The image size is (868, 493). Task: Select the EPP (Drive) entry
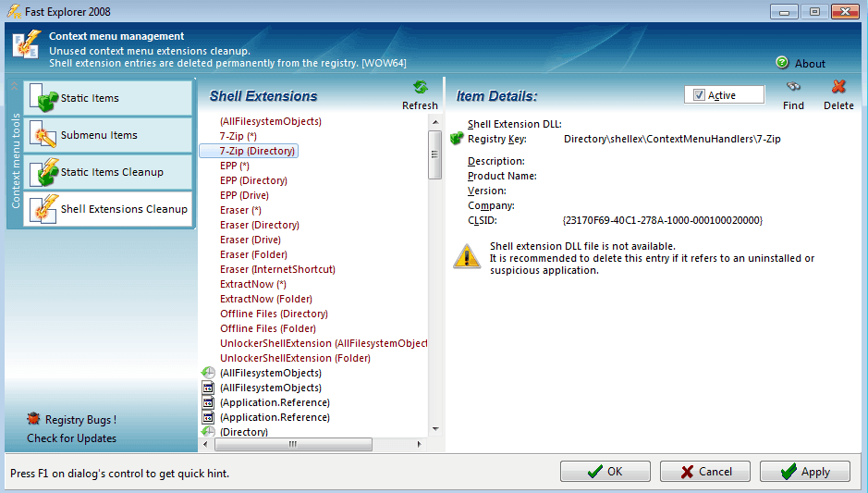[244, 195]
